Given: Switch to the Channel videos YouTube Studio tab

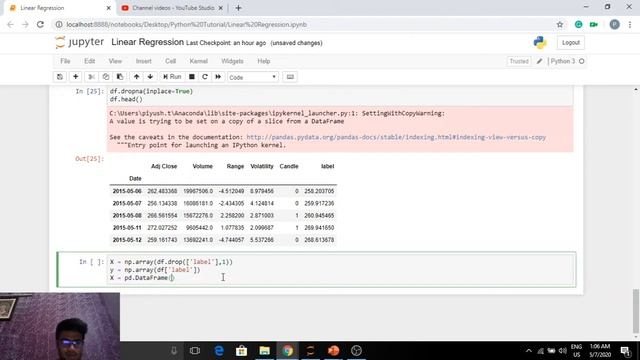Looking at the screenshot, I should point(173,8).
